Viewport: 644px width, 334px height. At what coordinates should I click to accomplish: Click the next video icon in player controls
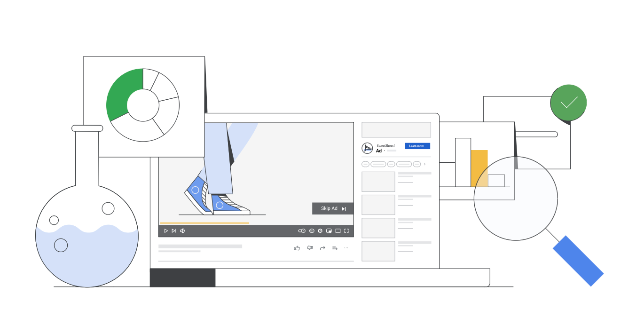pos(174,231)
